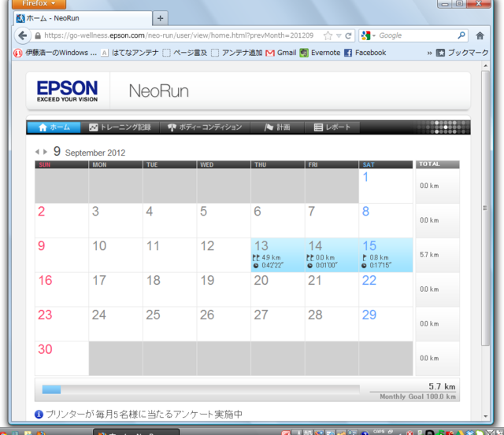Open the はてなアンテナ bookmark

[x=130, y=53]
